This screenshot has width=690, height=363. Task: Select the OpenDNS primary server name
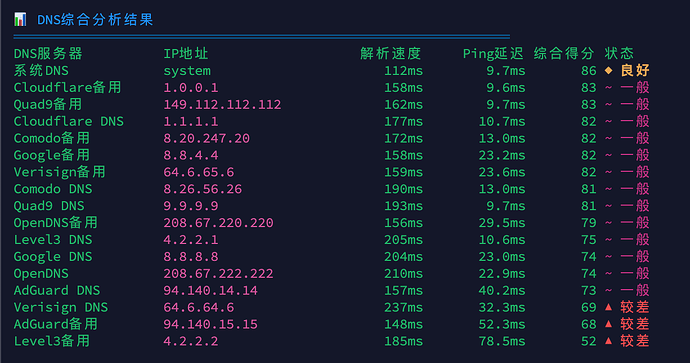click(x=41, y=274)
